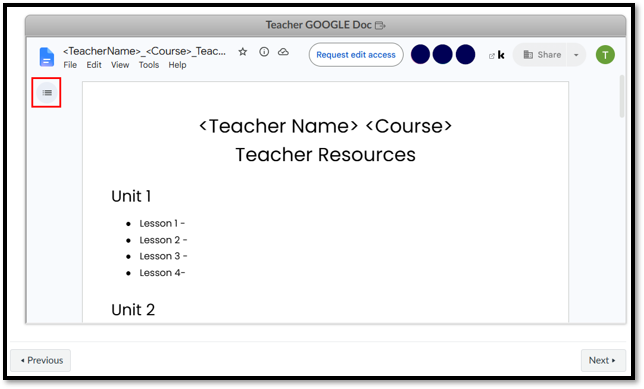Click the 'Lesson 4-' bullet
The width and height of the screenshot is (644, 389).
162,273
